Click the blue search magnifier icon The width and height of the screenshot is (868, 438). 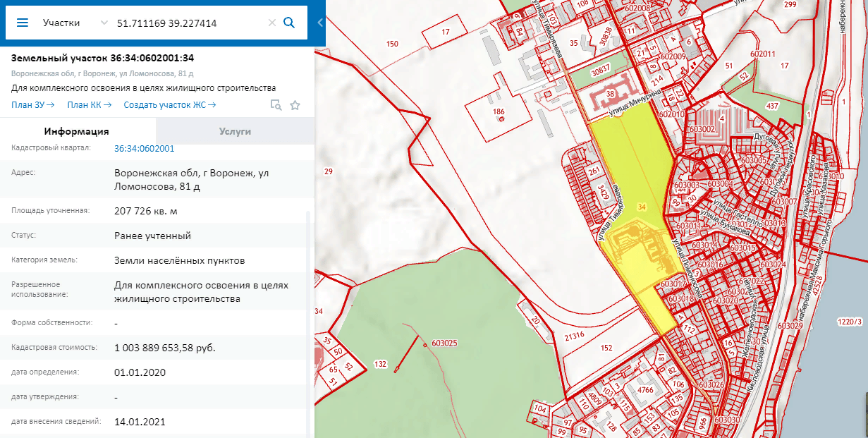[288, 23]
